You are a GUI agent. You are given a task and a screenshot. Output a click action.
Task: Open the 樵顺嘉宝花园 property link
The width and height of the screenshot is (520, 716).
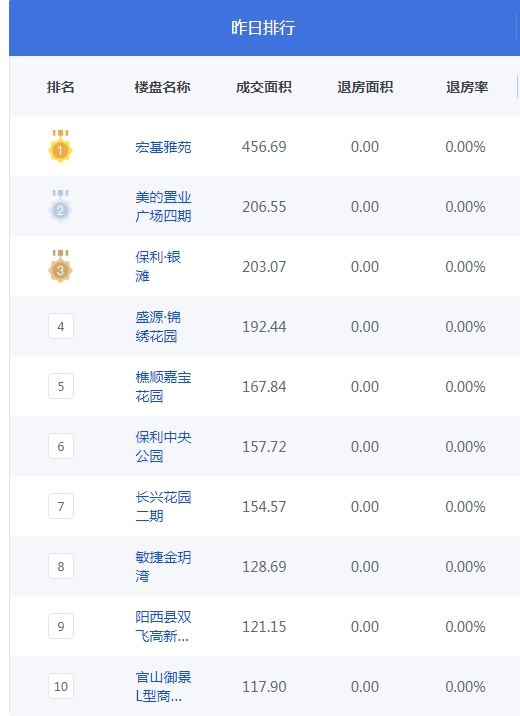tap(163, 386)
